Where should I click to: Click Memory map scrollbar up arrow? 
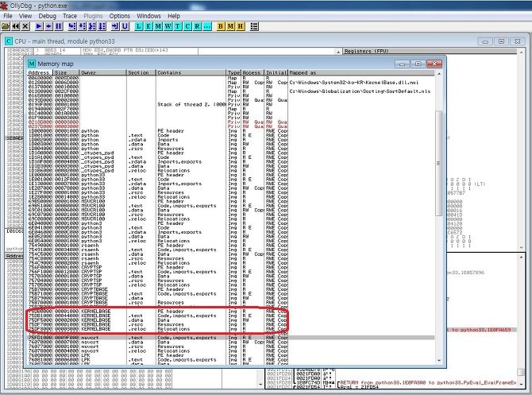click(439, 73)
